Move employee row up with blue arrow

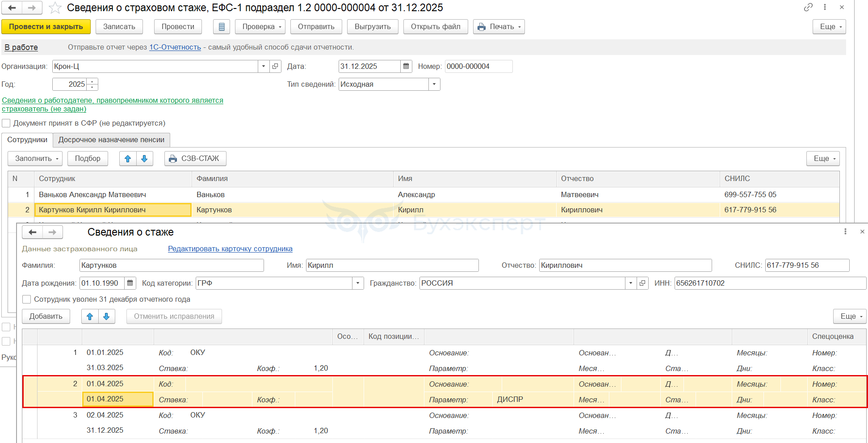(x=128, y=159)
